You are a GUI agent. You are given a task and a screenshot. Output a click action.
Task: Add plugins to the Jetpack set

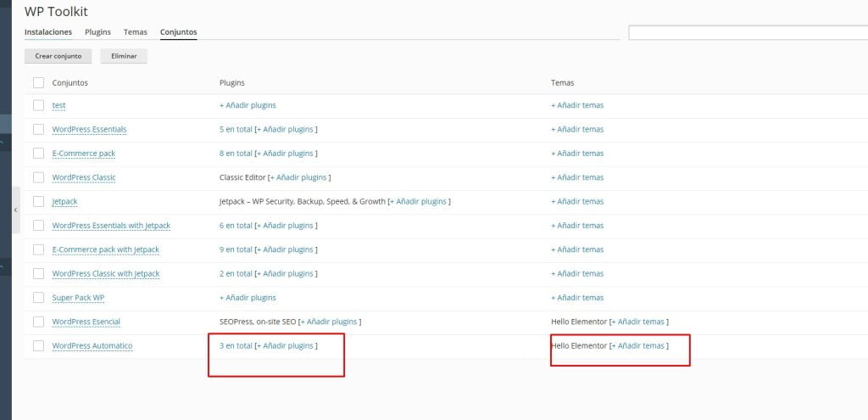coord(418,202)
